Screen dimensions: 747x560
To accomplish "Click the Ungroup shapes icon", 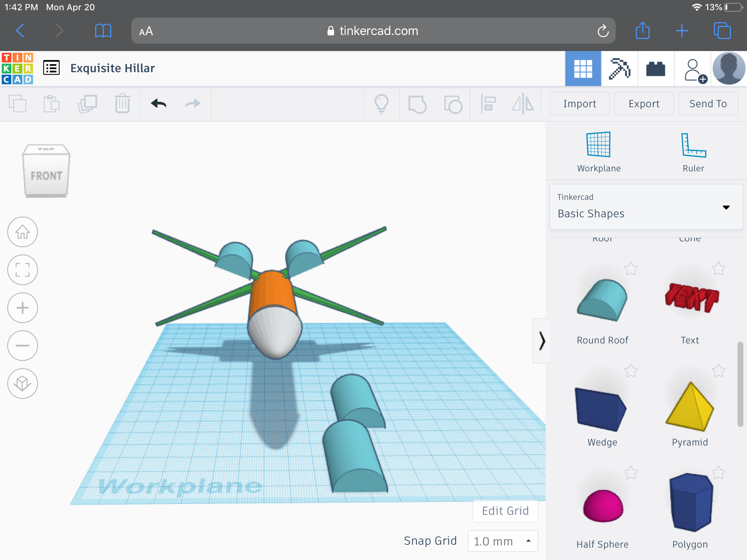I will coord(453,104).
